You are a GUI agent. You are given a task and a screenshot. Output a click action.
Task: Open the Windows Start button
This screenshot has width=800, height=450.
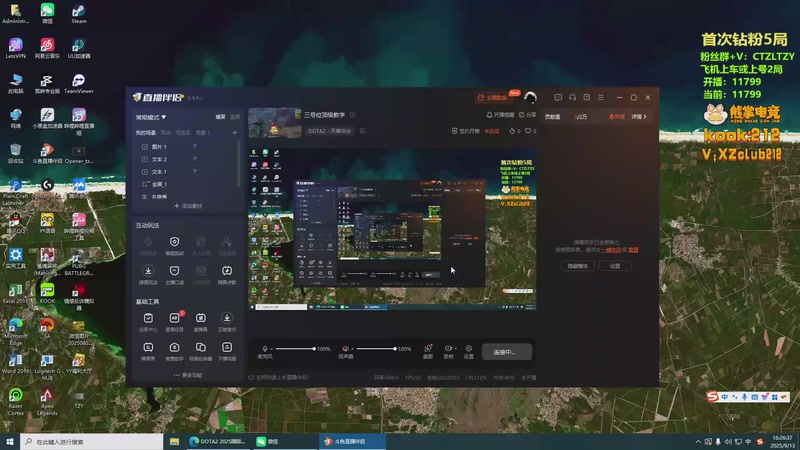click(10, 442)
